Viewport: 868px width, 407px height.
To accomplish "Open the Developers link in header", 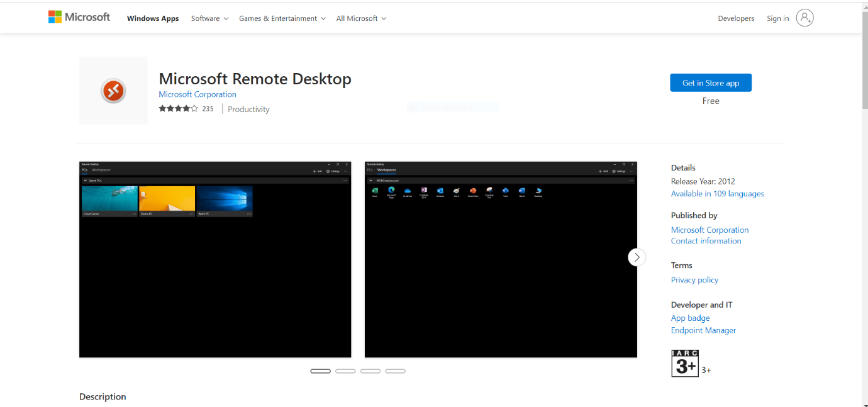I will pos(736,18).
